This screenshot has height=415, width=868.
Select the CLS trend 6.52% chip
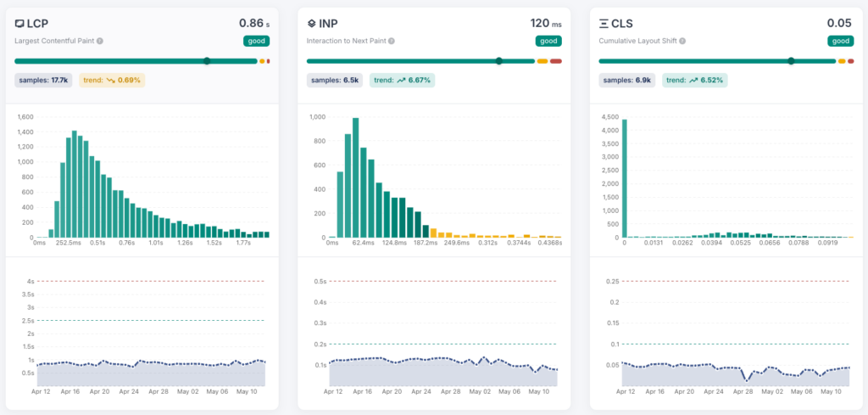[695, 81]
